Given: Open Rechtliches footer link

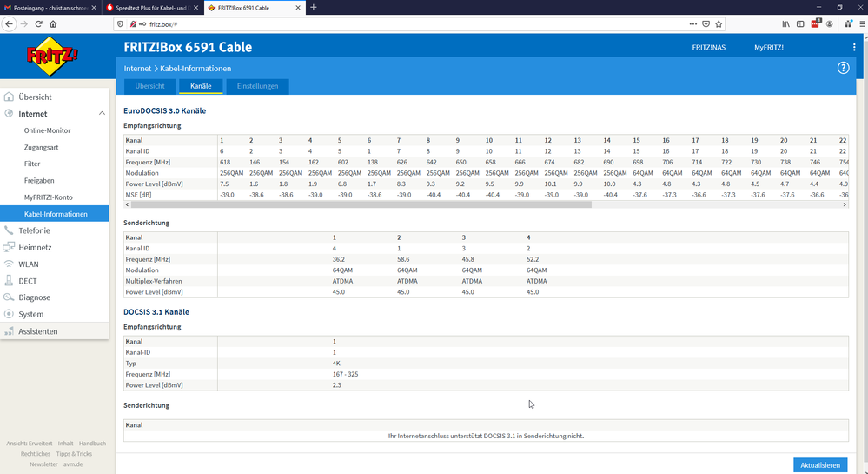Looking at the screenshot, I should pyautogui.click(x=36, y=454).
